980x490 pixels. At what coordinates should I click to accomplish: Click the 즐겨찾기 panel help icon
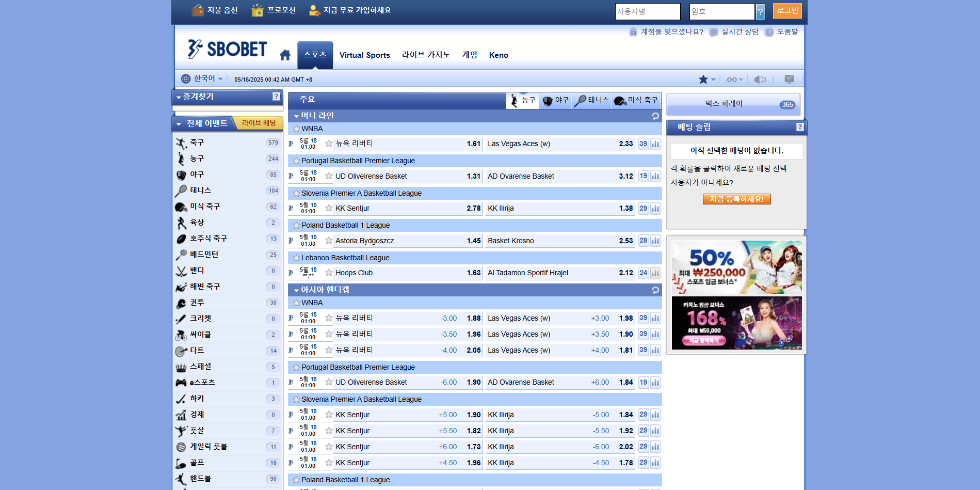(276, 97)
